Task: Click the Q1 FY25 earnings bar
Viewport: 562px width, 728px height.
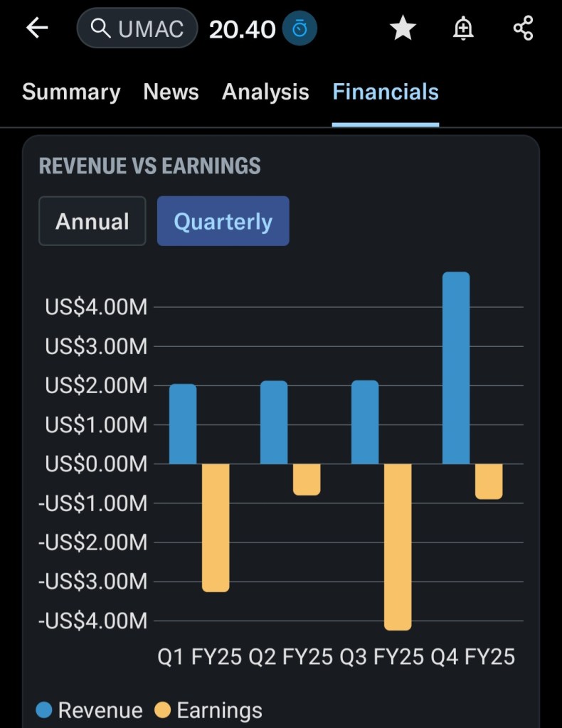Action: click(x=216, y=527)
